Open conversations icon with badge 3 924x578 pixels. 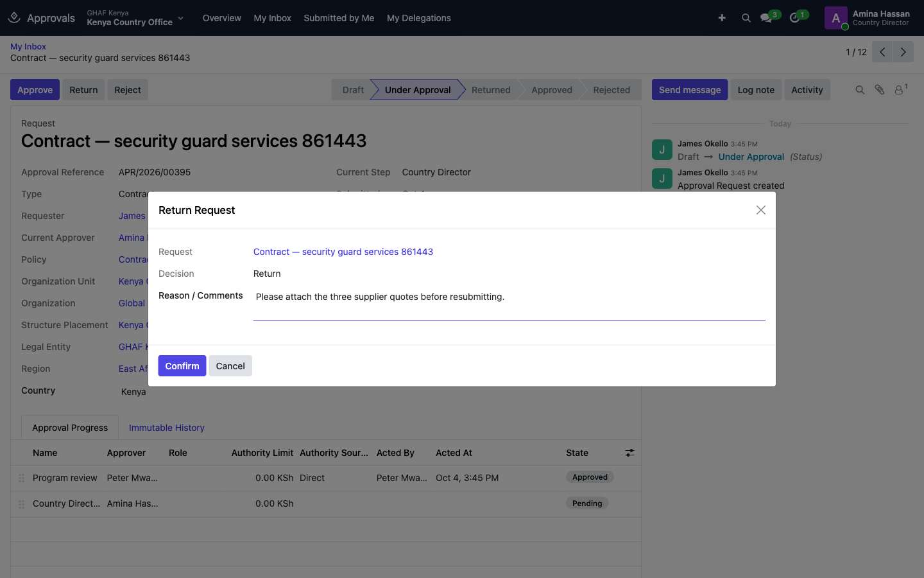click(x=766, y=18)
